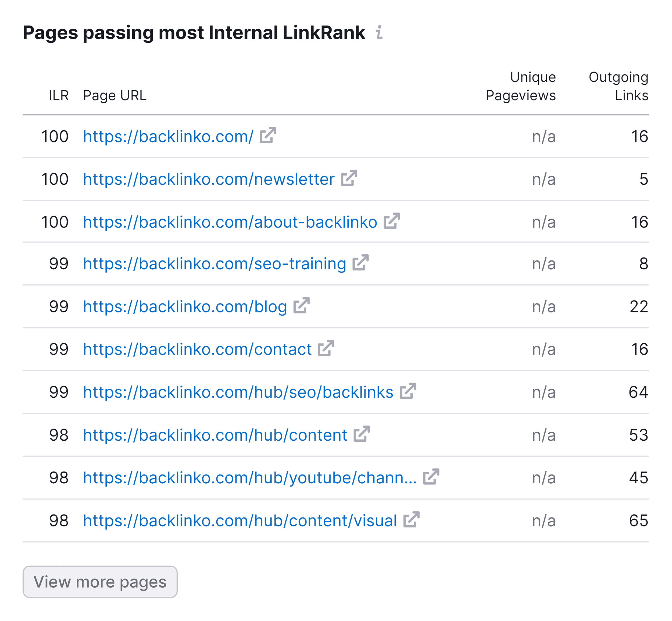Open the backlinko.com/about-backlinko link

tap(230, 222)
